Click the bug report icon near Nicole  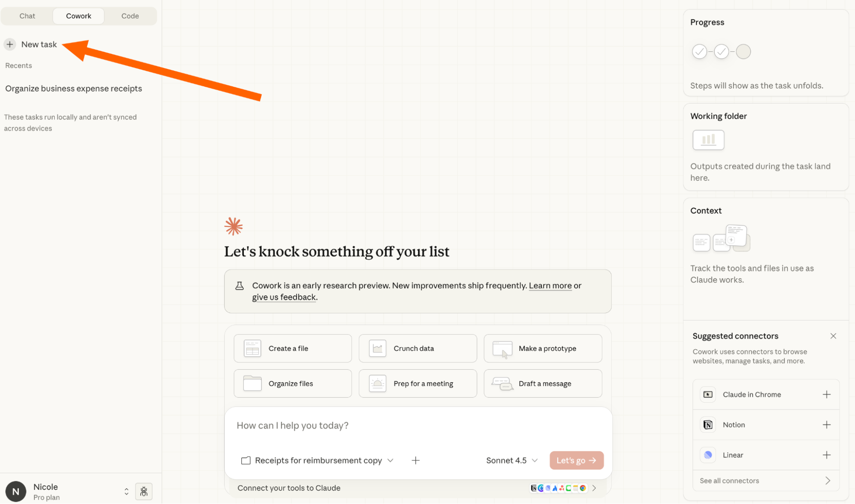coord(144,492)
